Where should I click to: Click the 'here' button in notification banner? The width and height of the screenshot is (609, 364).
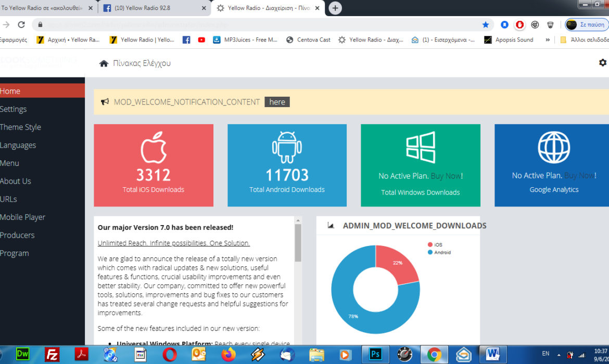277,102
